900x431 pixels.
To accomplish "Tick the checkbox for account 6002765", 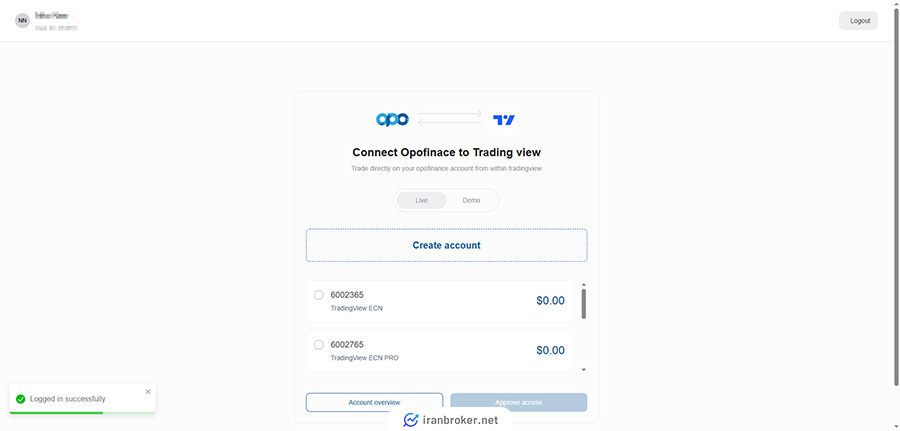I will 319,345.
